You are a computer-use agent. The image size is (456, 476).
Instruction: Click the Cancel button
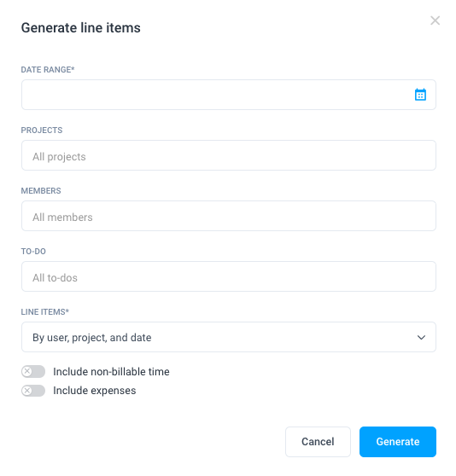point(318,442)
